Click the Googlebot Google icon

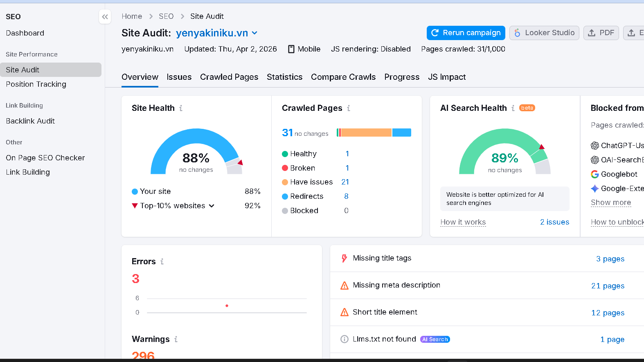595,174
